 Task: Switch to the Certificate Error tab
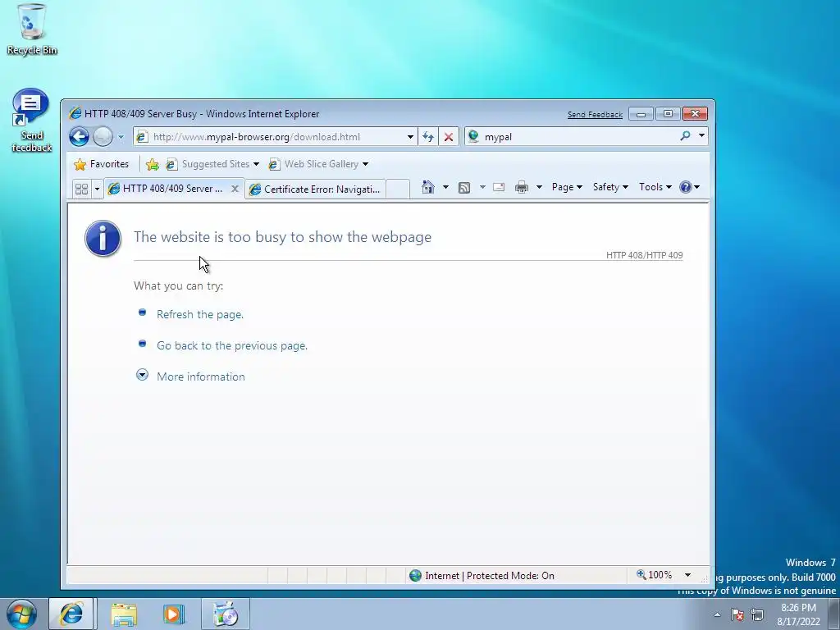(x=315, y=189)
